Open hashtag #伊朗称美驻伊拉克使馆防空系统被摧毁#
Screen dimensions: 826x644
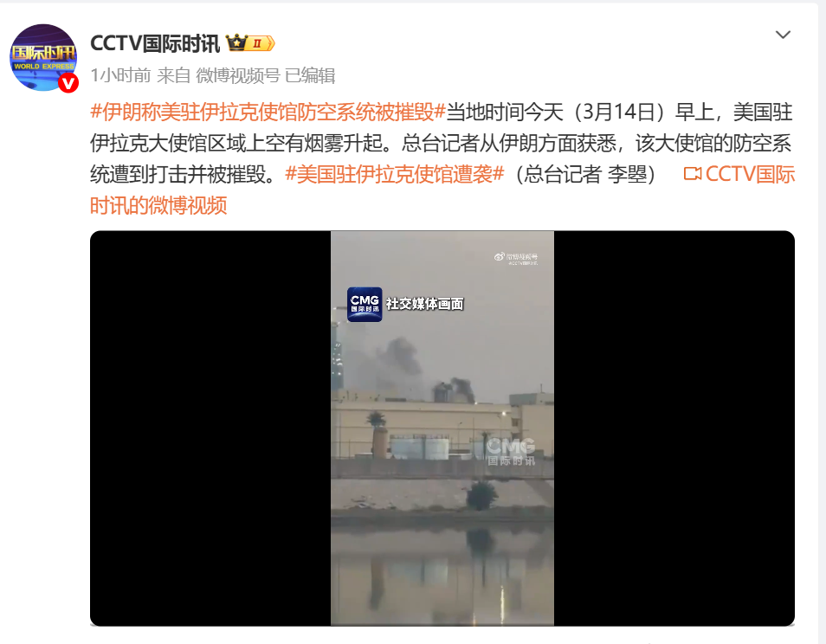[268, 113]
